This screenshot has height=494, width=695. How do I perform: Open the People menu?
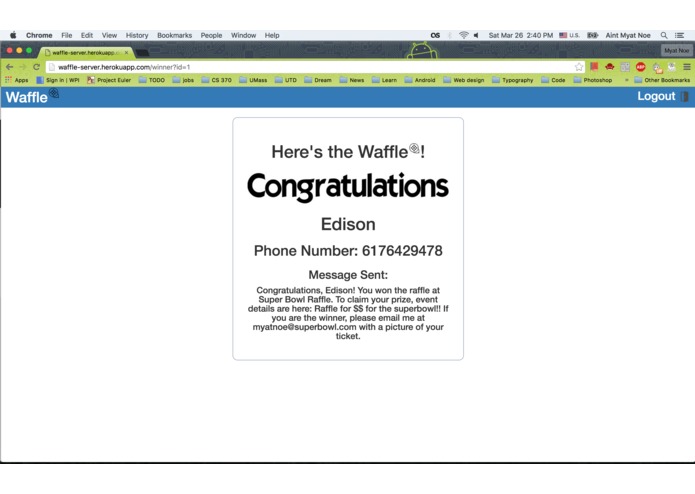click(x=211, y=35)
